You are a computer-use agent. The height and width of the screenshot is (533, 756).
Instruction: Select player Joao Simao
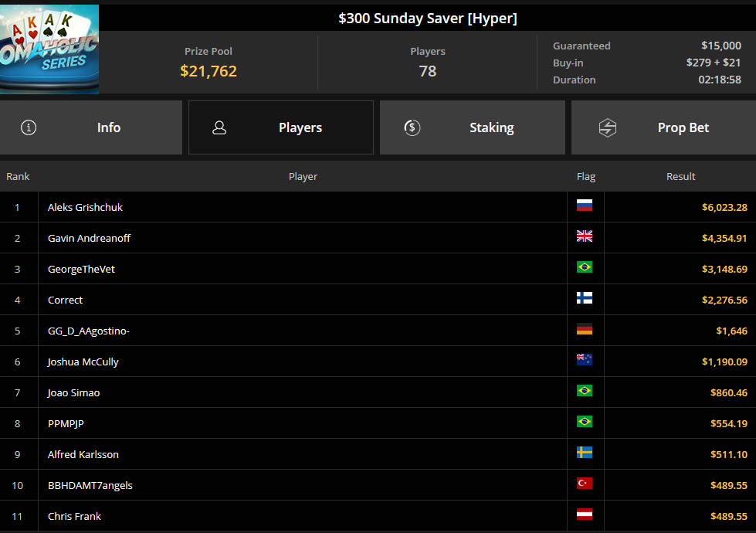74,392
